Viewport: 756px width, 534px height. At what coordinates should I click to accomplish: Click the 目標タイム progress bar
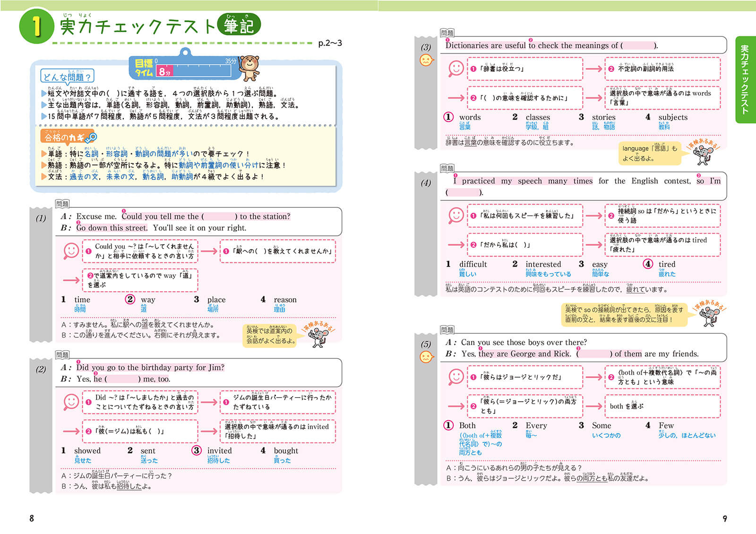click(x=193, y=71)
